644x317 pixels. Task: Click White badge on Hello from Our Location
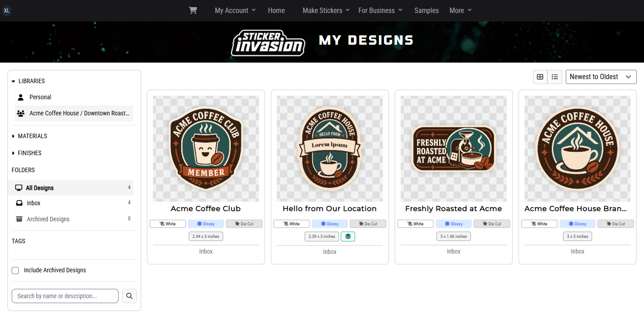coord(292,224)
